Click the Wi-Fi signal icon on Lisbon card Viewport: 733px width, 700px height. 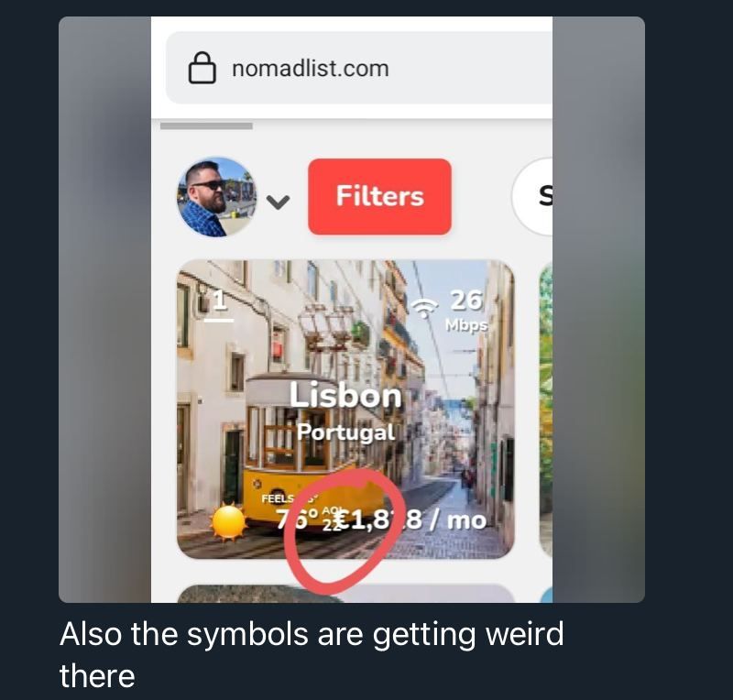pyautogui.click(x=424, y=308)
